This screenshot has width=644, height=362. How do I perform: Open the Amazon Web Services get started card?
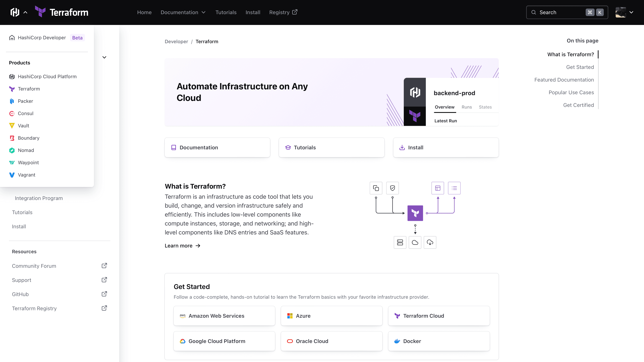pos(224,316)
